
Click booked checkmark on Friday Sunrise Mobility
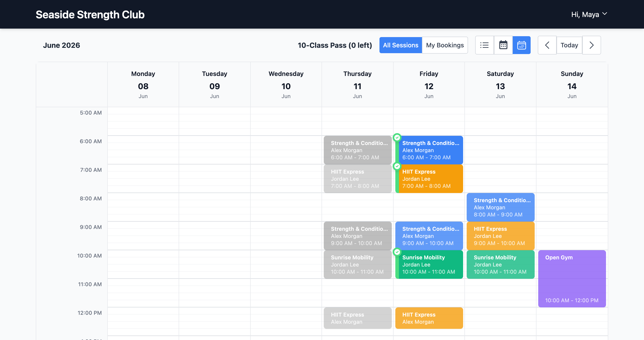(x=397, y=252)
